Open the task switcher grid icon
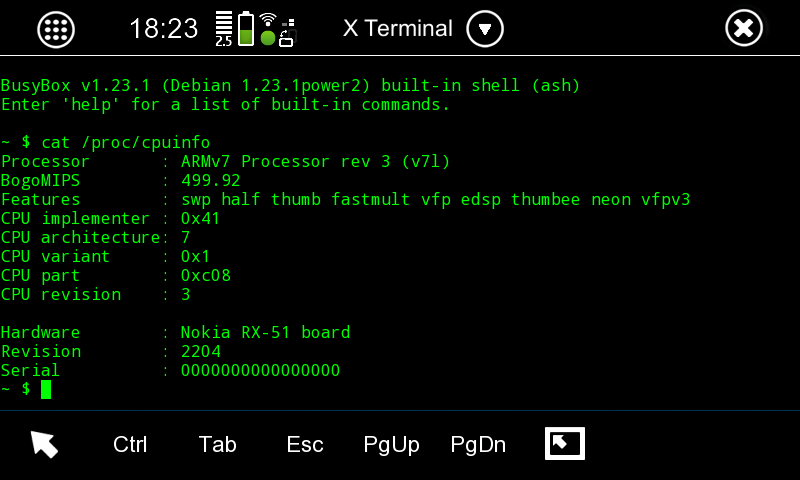The image size is (800, 480). coord(56,30)
